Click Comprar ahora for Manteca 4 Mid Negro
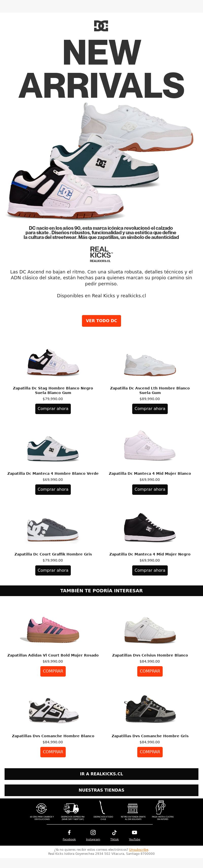 150,570
